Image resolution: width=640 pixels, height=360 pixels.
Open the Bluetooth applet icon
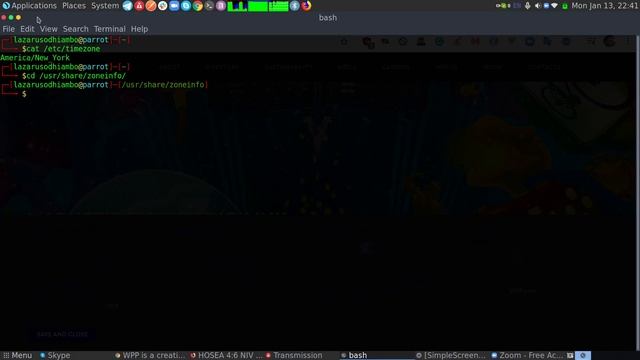295,6
